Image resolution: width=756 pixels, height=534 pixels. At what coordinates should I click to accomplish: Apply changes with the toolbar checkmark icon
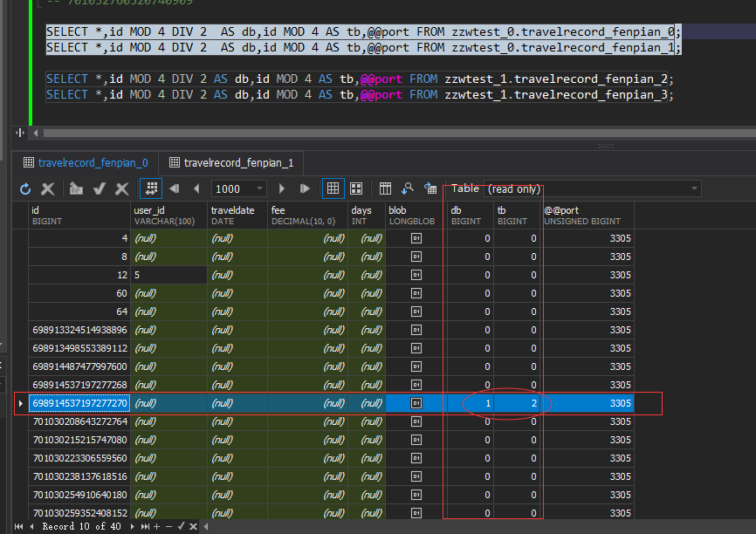[100, 189]
